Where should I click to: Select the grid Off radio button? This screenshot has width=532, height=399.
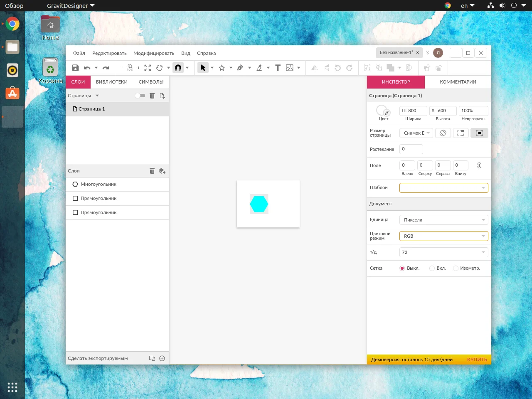coord(402,268)
